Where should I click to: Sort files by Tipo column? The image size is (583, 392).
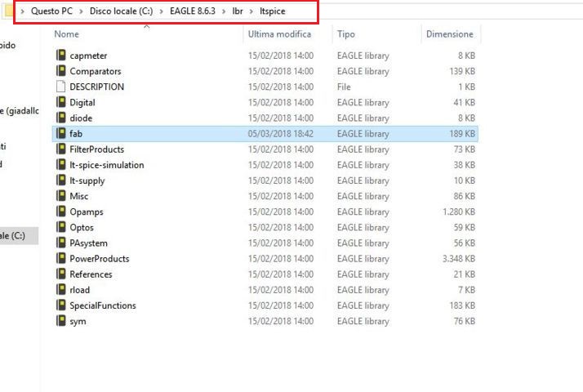tap(345, 33)
